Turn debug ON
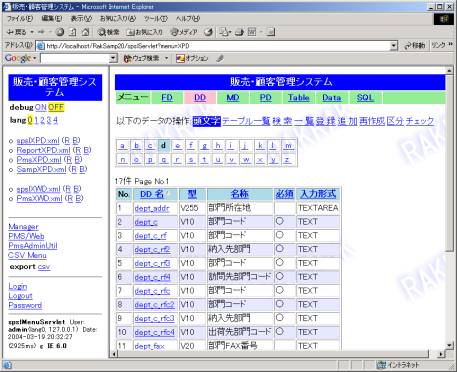The width and height of the screenshot is (457, 372). click(x=41, y=107)
